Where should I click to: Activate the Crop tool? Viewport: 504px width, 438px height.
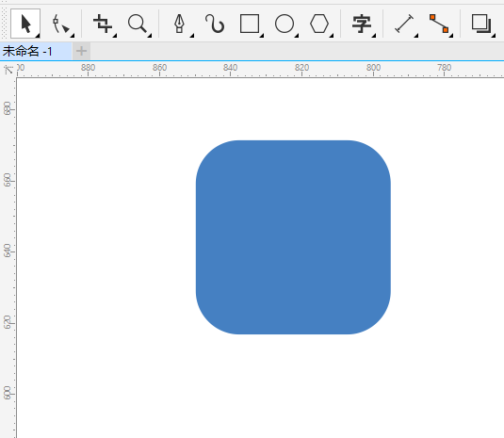tap(103, 24)
